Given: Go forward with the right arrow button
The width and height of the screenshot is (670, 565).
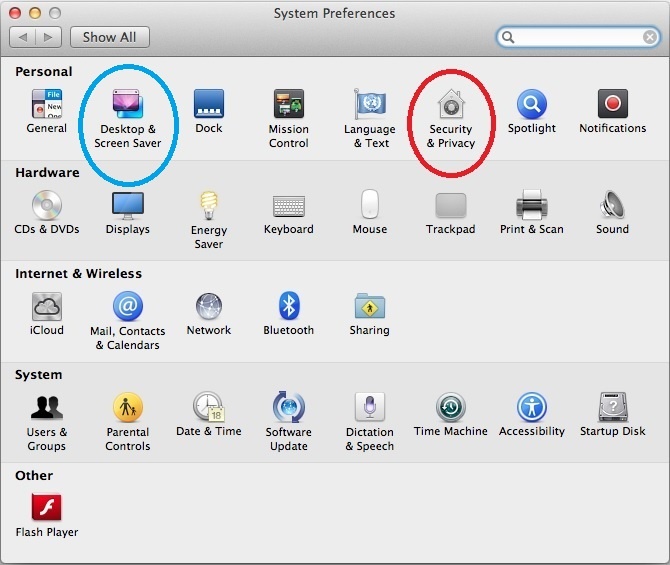Looking at the screenshot, I should 48,37.
